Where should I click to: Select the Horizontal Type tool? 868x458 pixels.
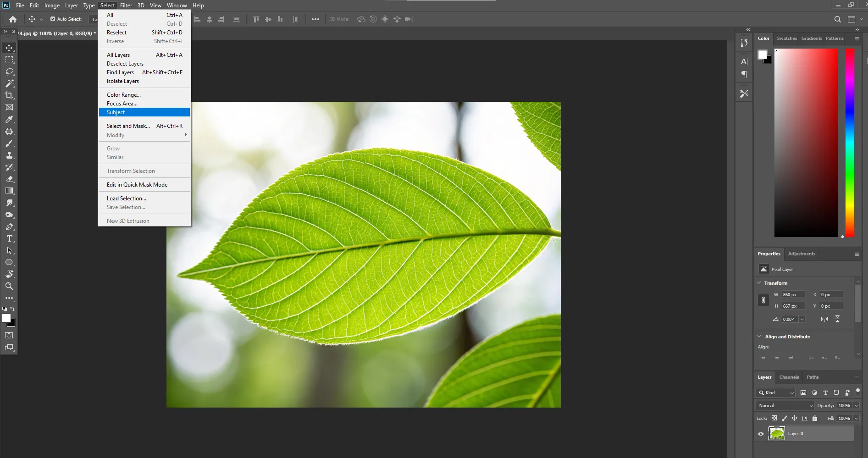(x=9, y=239)
